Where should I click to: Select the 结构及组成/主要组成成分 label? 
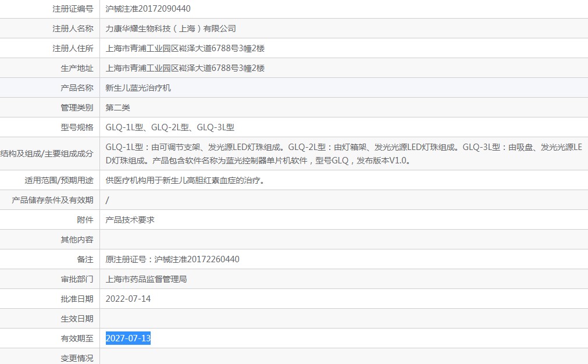(x=47, y=154)
